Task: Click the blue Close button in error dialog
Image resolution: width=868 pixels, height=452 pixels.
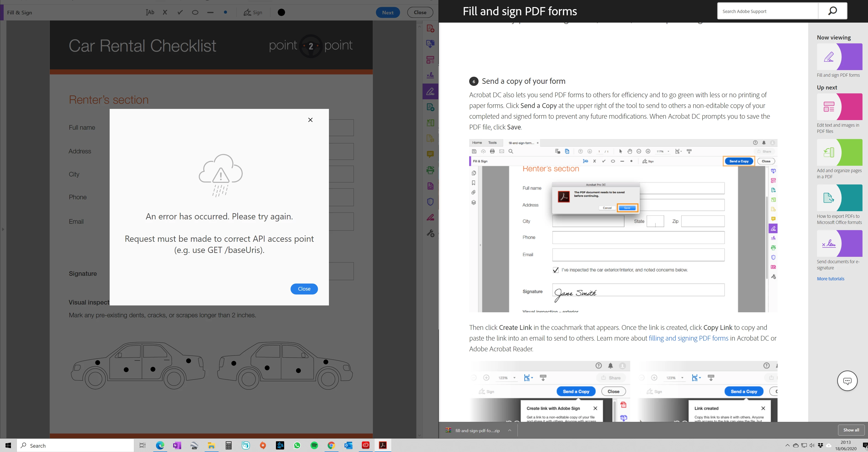Action: pos(304,289)
